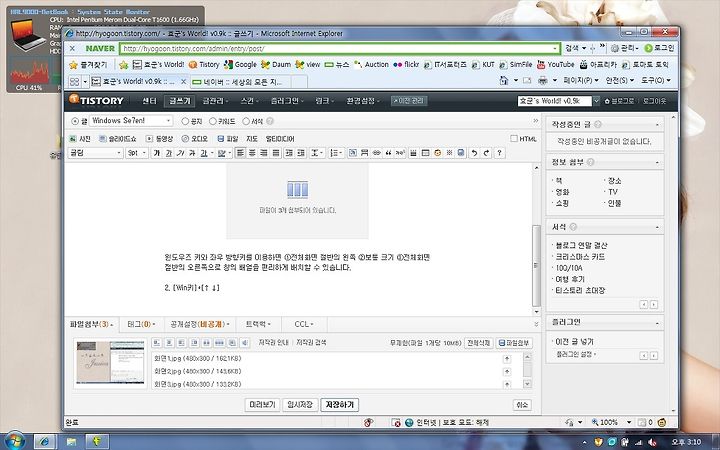Open the YouTube favorites bookmark
The image size is (720, 450).
coord(556,65)
